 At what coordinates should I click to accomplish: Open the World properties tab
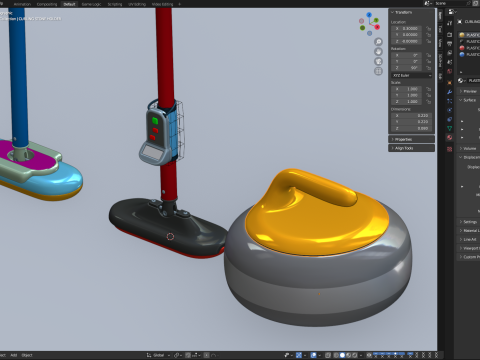449,71
